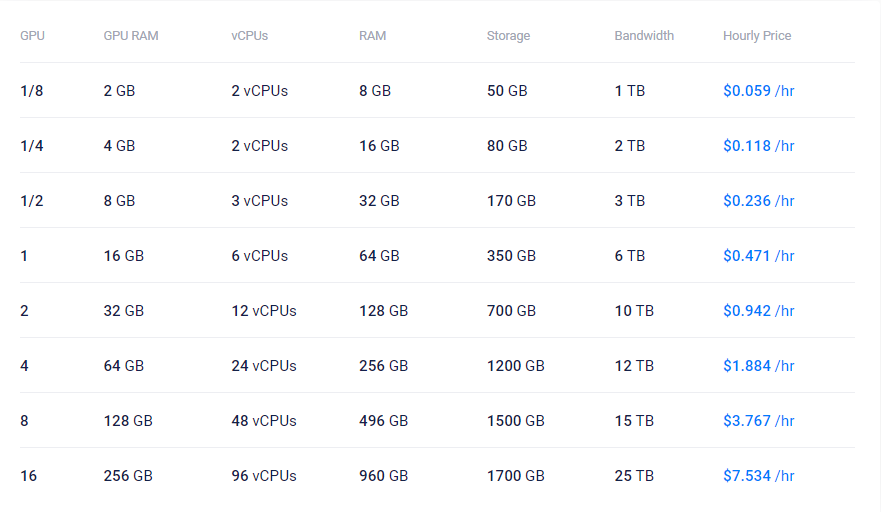Image resolution: width=881 pixels, height=512 pixels.
Task: Click the $0.059 /hr price link
Action: 758,91
